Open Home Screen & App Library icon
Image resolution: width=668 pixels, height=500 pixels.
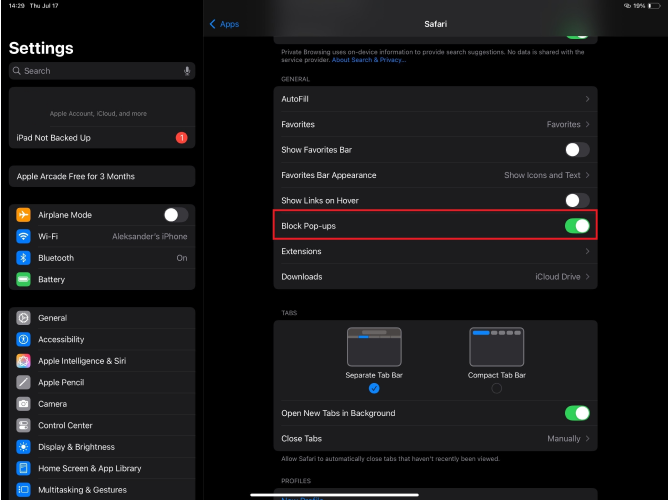[x=23, y=468]
